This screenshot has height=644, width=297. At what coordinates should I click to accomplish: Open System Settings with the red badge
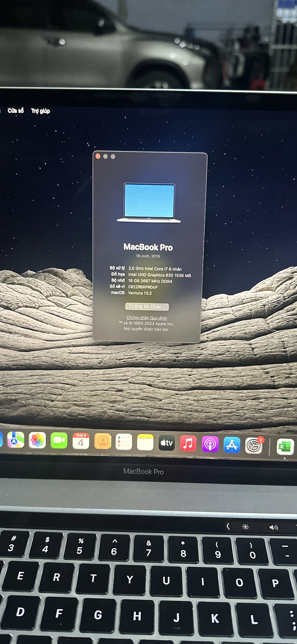coord(254,446)
